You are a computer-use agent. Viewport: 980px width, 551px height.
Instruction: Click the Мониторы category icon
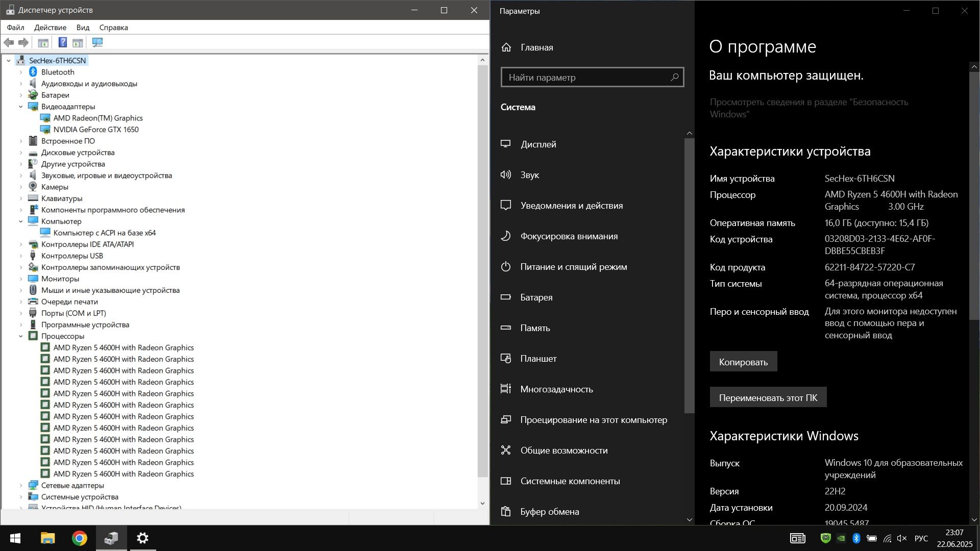pos(33,279)
